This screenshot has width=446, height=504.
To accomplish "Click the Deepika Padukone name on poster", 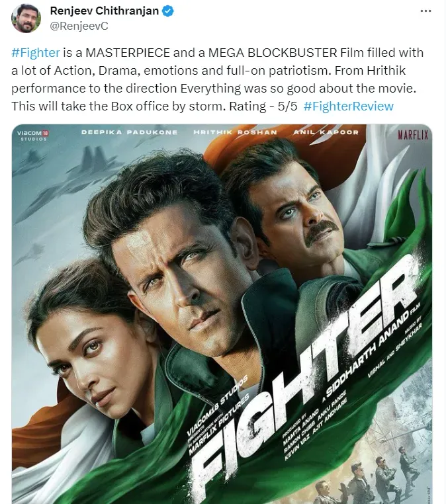I will point(129,132).
